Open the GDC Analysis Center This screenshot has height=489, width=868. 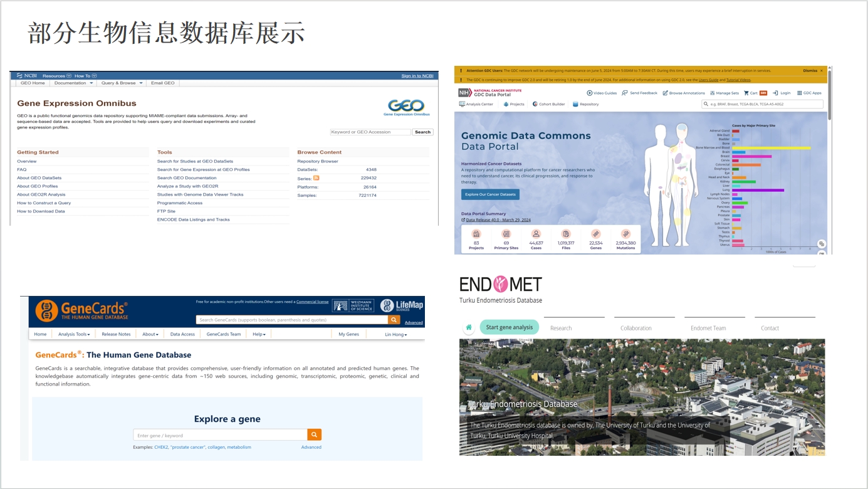[476, 104]
